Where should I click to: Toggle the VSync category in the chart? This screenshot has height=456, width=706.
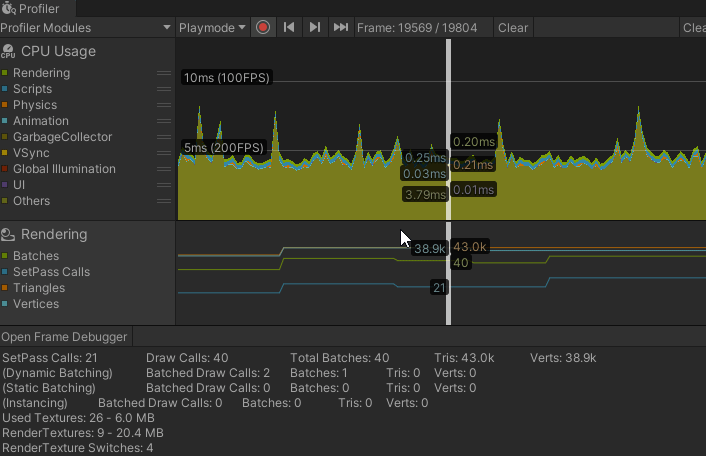click(x=5, y=153)
